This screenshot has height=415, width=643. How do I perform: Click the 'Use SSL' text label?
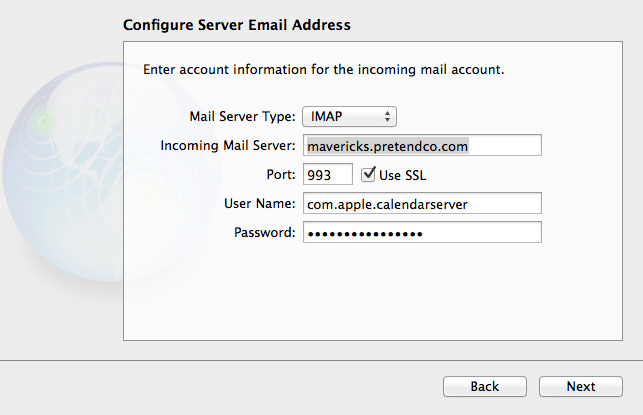pyautogui.click(x=402, y=176)
